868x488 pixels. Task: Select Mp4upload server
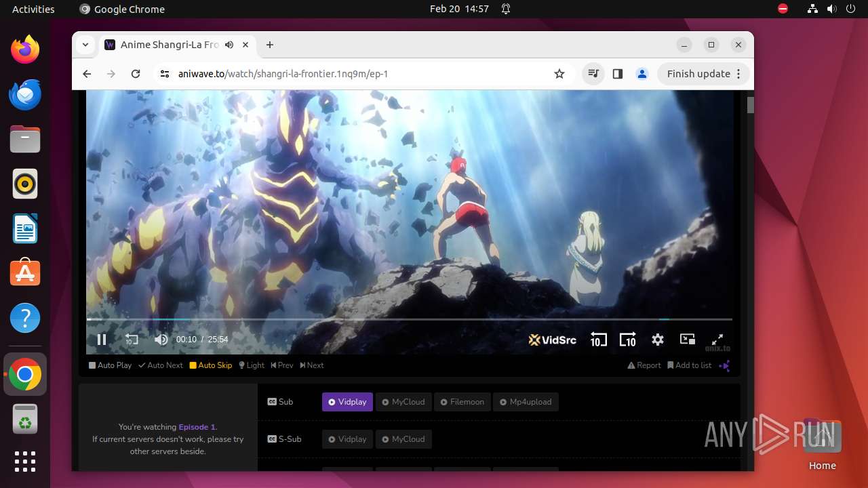click(x=526, y=402)
